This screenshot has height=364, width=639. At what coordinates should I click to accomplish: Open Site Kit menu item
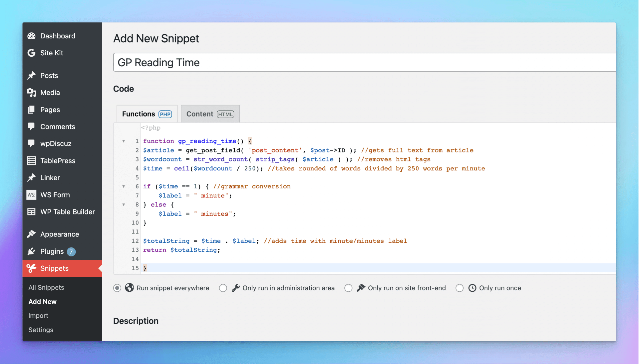point(62,53)
